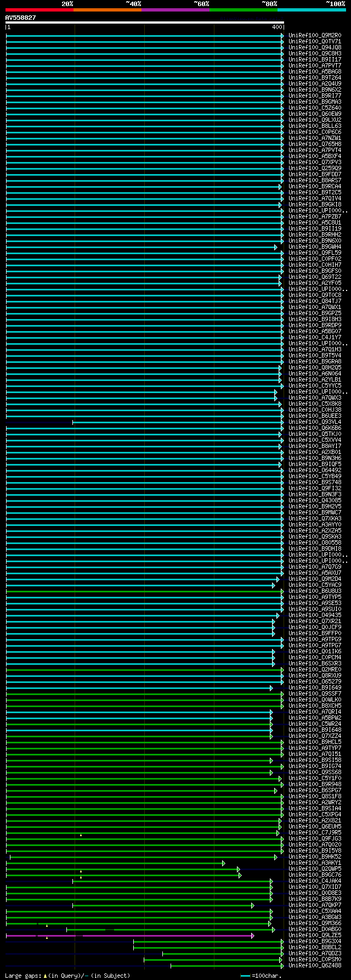Image resolution: width=351 pixels, height=980 pixels.
Task: Click label UniRef100_B8XCH5
Action: pos(315,705)
